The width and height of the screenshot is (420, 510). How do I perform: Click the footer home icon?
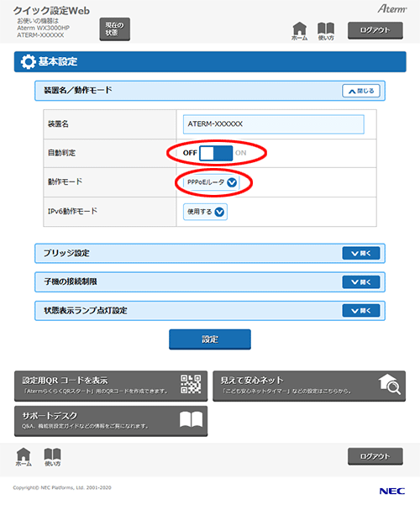point(24,457)
